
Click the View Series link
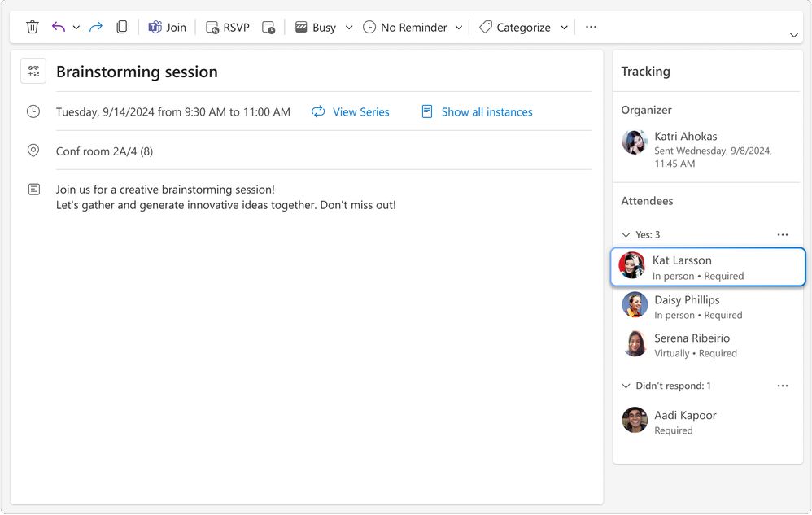(361, 111)
